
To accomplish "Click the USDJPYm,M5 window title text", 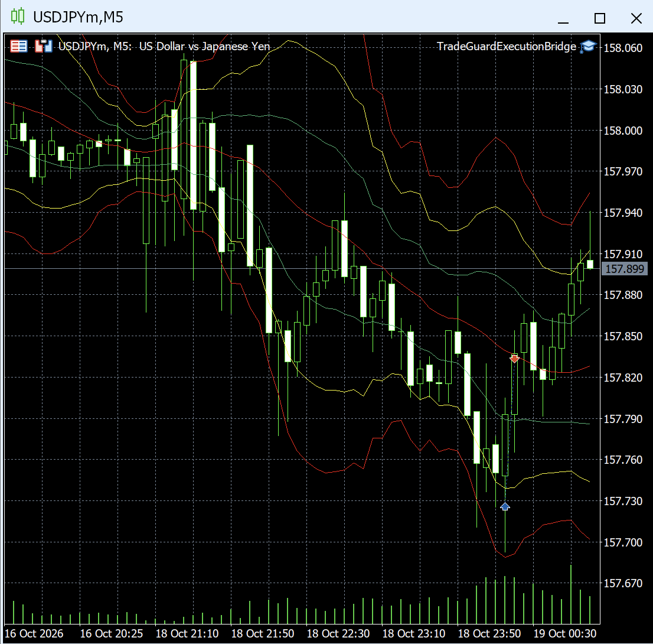I will [79, 17].
